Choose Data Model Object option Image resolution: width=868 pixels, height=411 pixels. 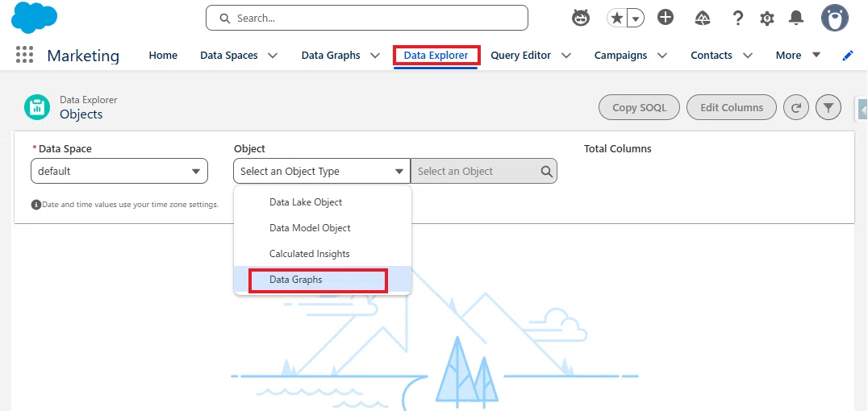pos(323,228)
